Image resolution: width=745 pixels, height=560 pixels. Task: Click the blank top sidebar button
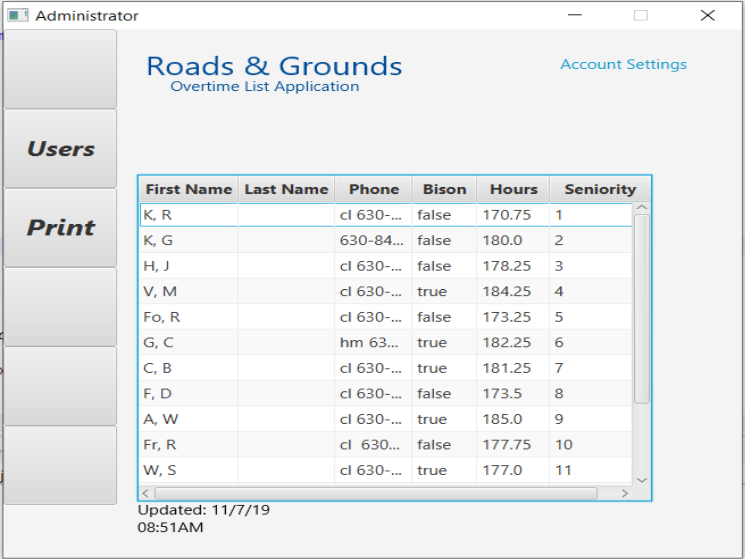click(x=60, y=69)
